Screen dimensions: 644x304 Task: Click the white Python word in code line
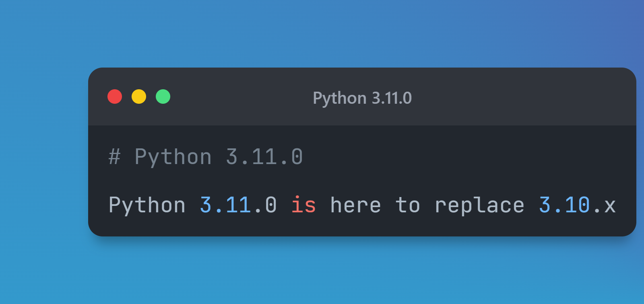(147, 205)
